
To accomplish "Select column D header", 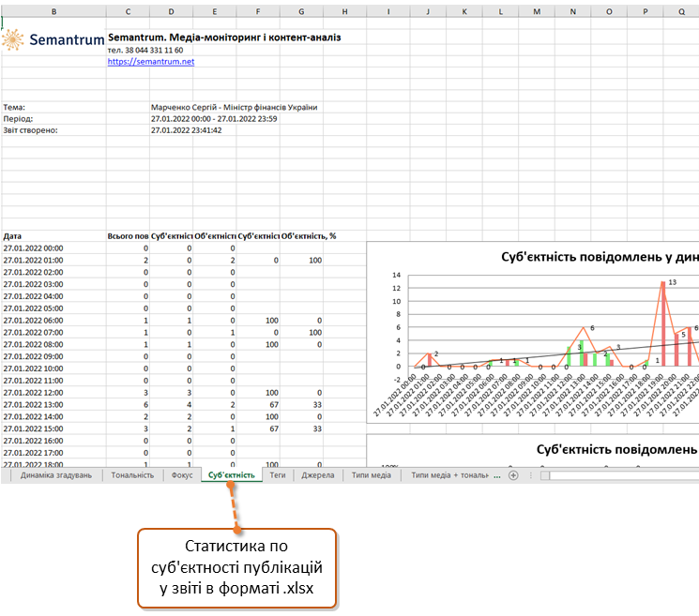I will point(171,11).
